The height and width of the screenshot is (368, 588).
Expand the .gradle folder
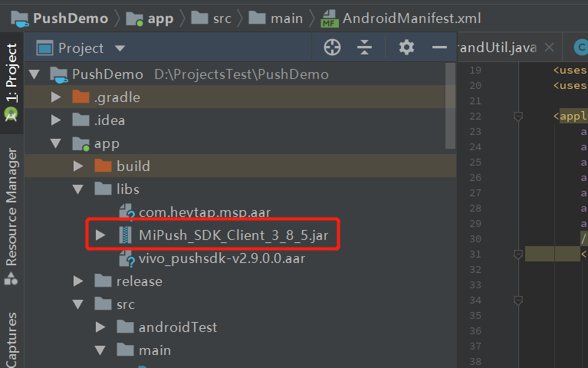pos(55,97)
